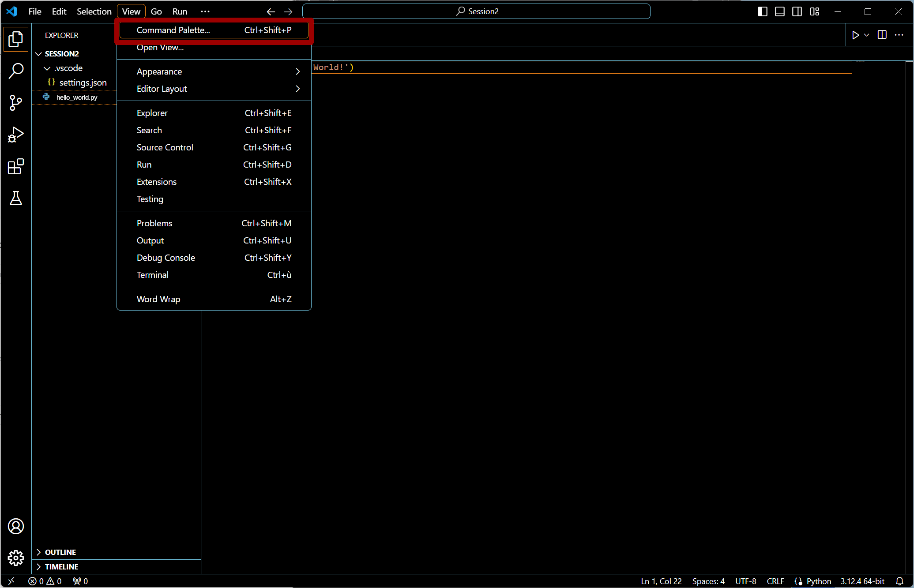
Task: Open the Manage gear icon
Action: click(x=16, y=558)
